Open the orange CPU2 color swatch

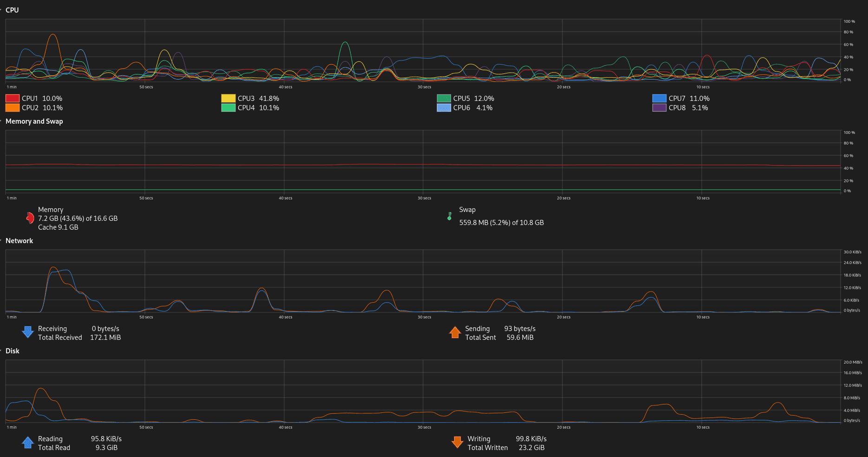(13, 108)
